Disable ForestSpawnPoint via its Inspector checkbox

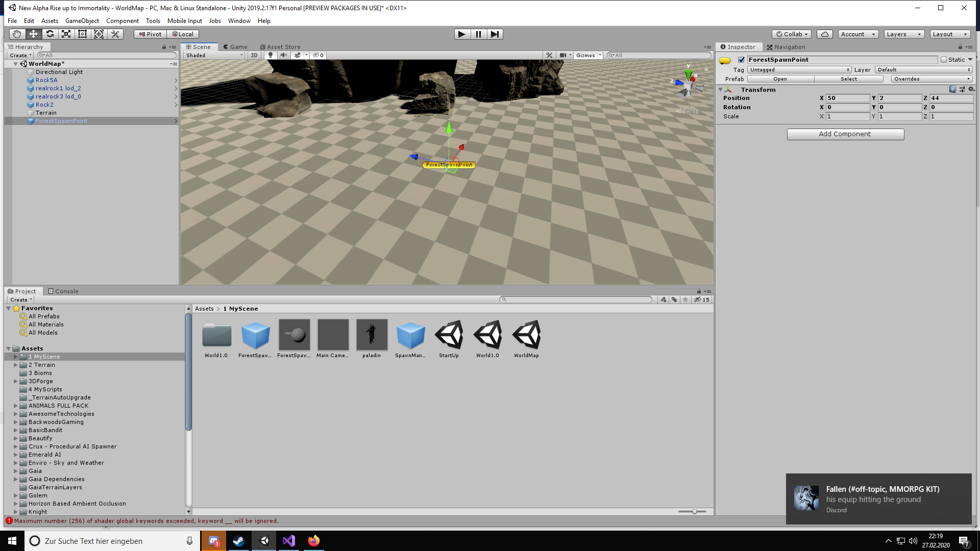click(742, 59)
